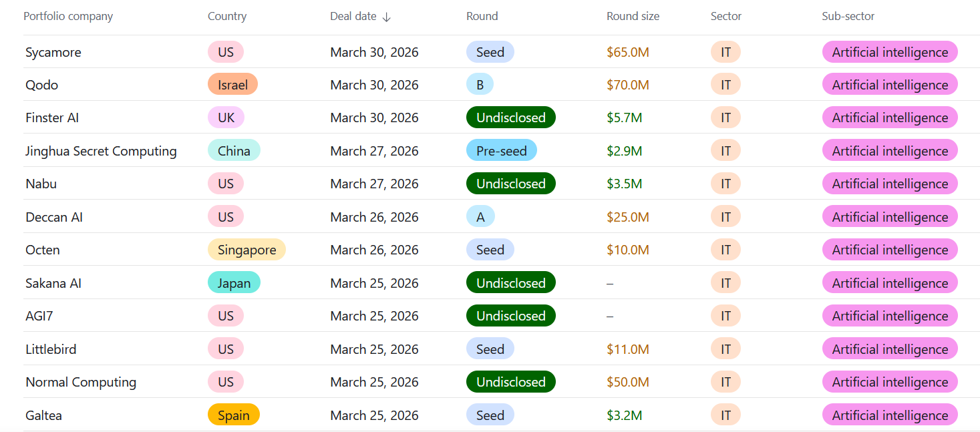Click the Portfolio company column header

[68, 17]
